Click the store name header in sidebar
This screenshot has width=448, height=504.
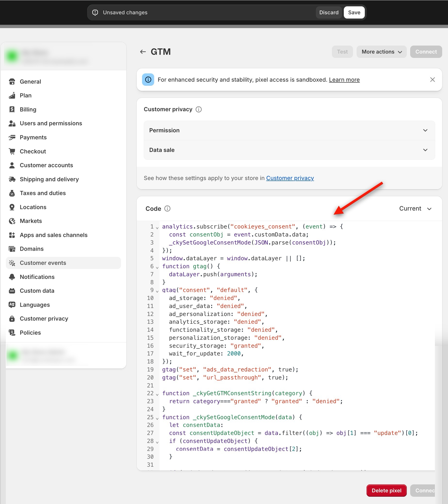click(x=64, y=56)
